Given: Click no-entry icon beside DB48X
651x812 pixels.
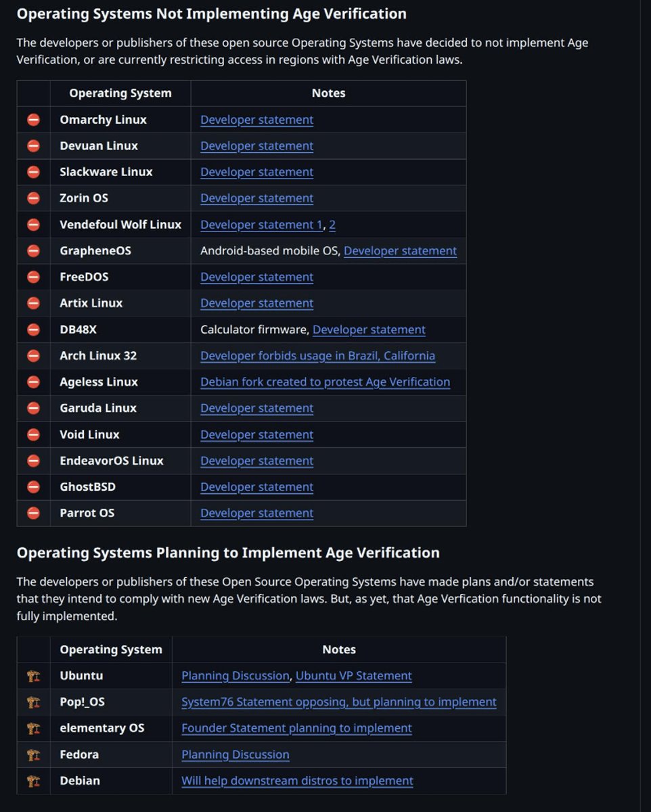Looking at the screenshot, I should coord(33,330).
